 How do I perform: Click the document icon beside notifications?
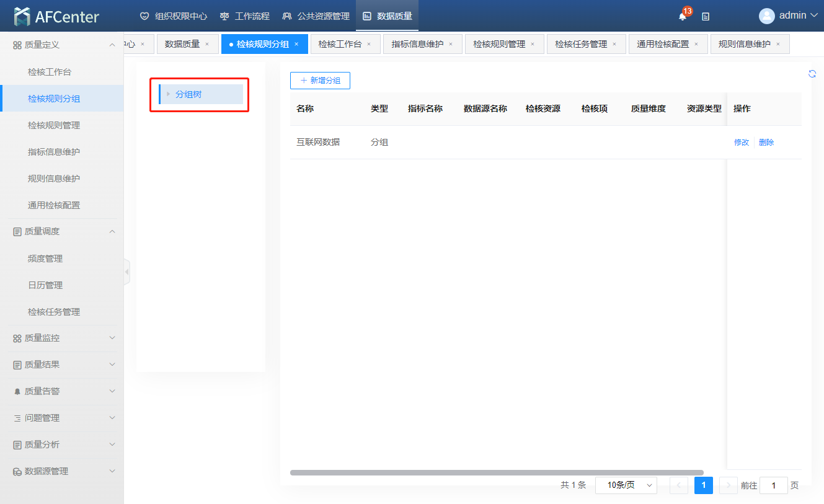(706, 17)
